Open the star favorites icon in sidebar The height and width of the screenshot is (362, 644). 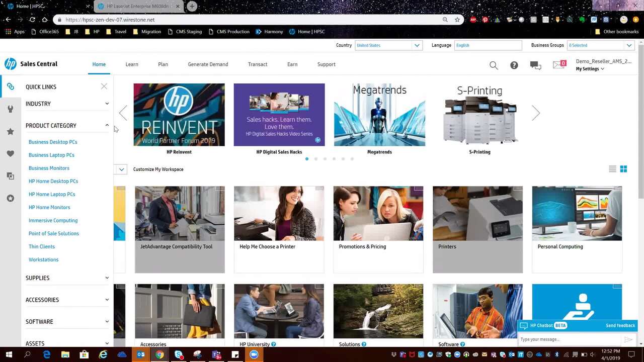10,131
